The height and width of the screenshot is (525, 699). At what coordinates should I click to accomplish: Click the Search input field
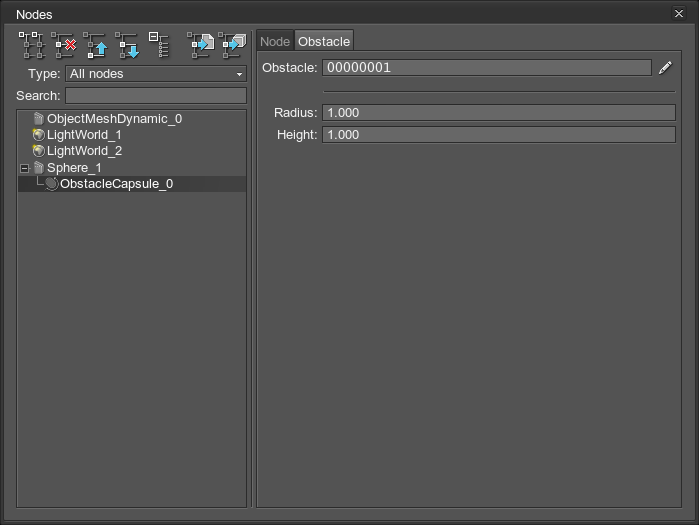coord(156,96)
